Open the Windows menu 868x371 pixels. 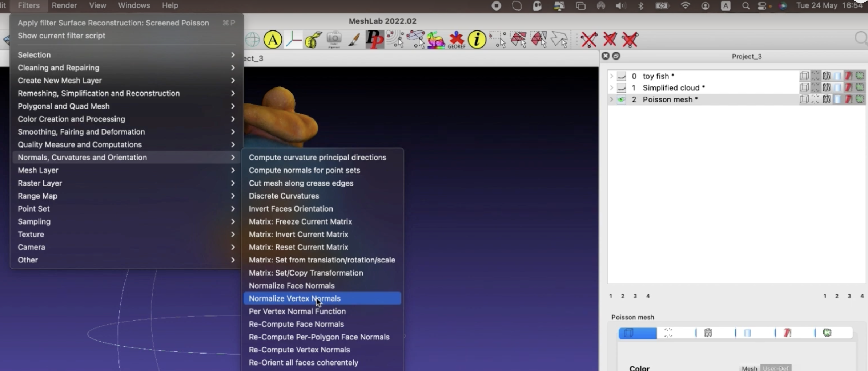click(x=134, y=5)
